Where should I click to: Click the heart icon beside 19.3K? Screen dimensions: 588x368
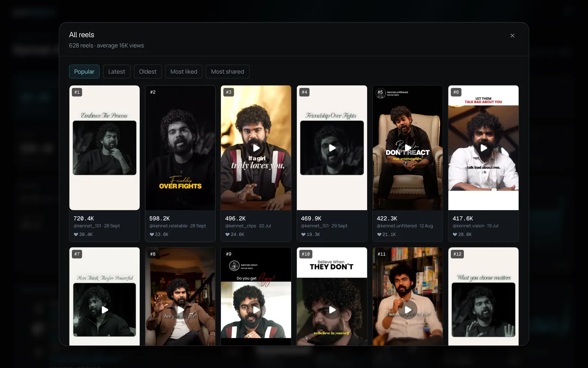click(x=303, y=234)
